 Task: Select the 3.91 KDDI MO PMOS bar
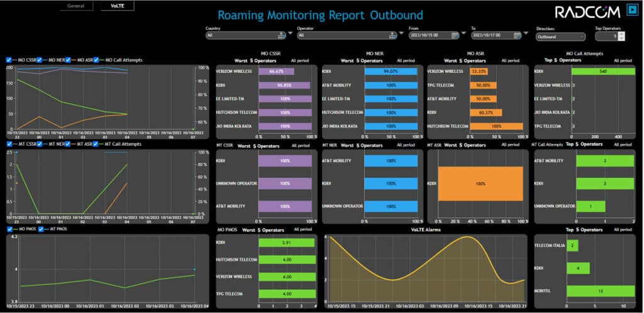pos(286,243)
